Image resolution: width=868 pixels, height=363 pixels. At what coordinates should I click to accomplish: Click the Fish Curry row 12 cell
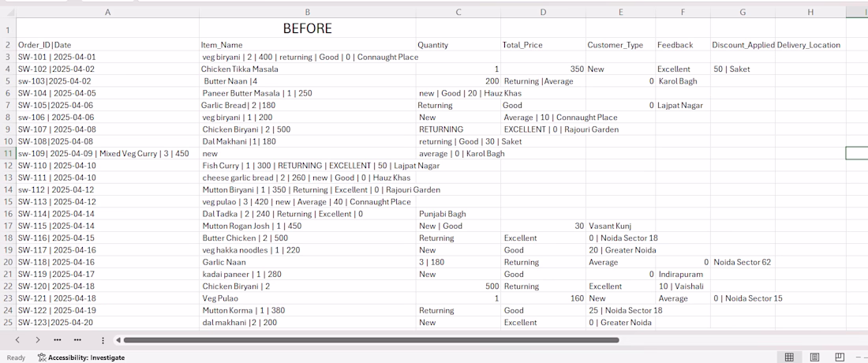[x=307, y=166]
